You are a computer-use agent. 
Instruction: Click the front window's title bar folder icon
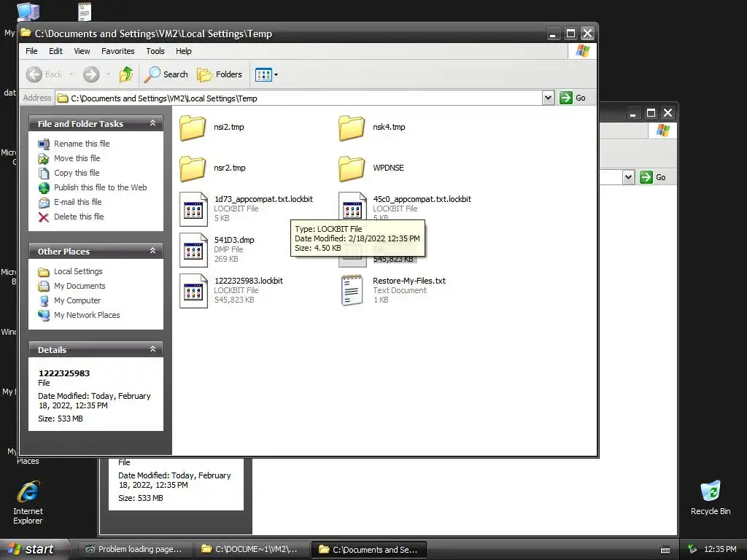[x=26, y=33]
